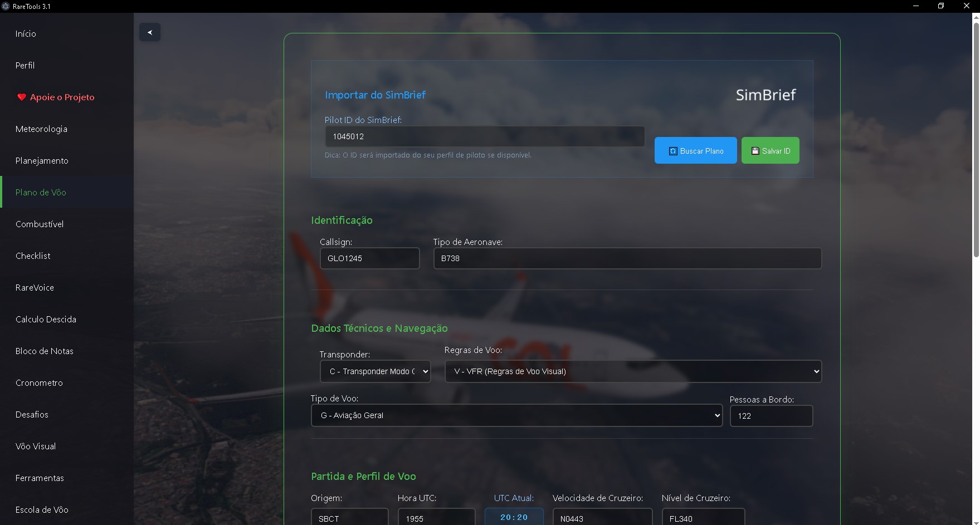Open the Cronometro tool
Viewport: 980px width, 525px height.
39,382
